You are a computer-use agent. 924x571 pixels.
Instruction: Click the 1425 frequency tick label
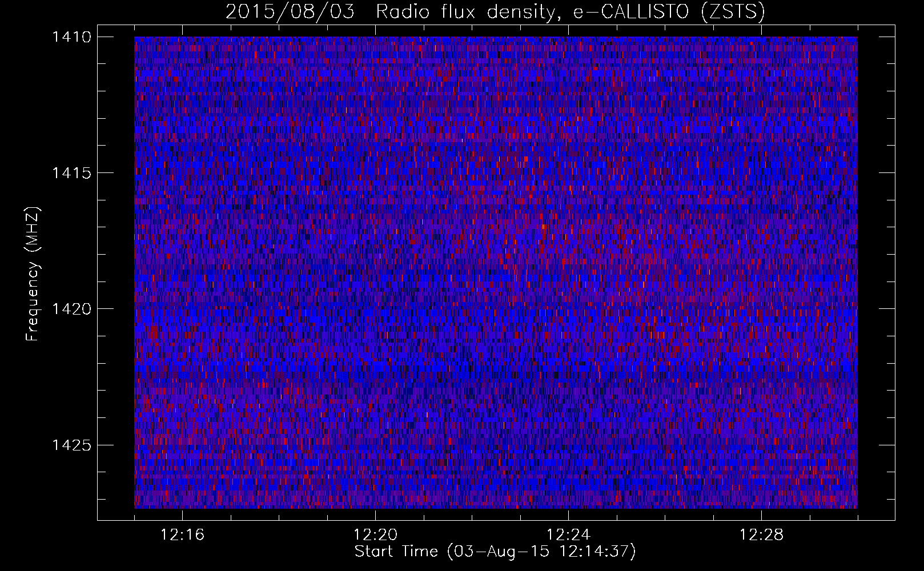[71, 445]
